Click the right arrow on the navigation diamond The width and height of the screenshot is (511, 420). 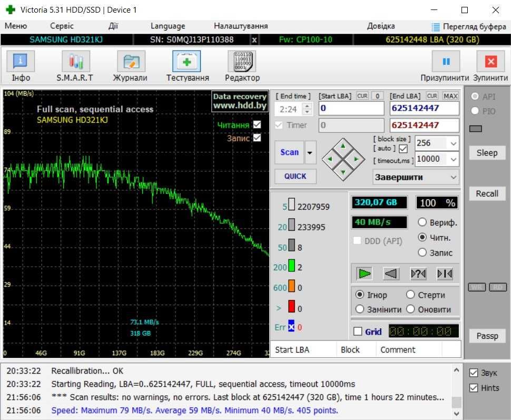click(356, 159)
